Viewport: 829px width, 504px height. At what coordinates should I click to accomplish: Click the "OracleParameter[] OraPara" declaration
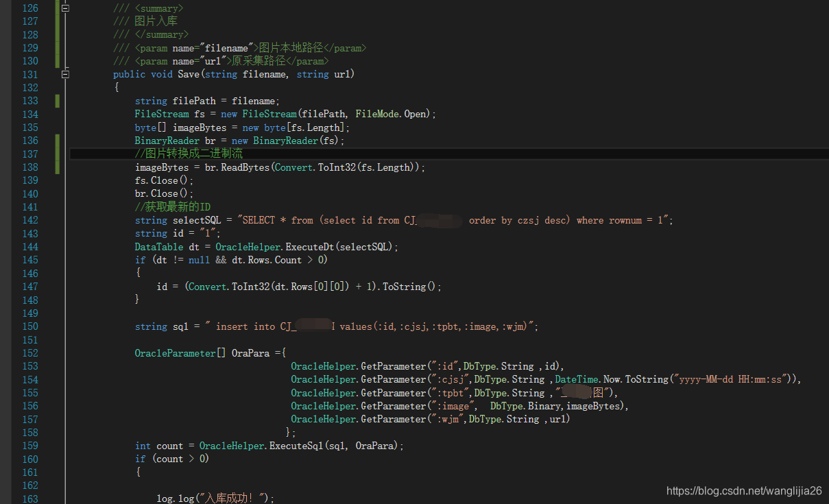tap(201, 353)
